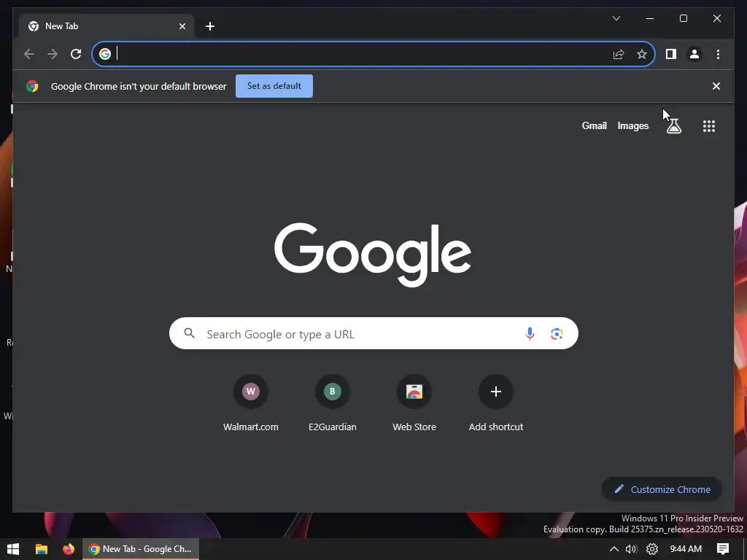Select the New Tab tab
The image size is (747, 560).
click(x=106, y=26)
